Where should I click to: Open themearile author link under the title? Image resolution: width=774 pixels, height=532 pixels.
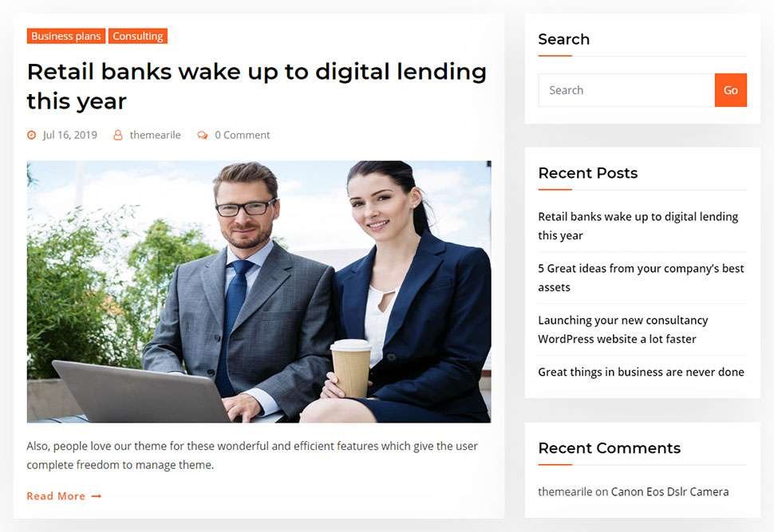point(155,135)
